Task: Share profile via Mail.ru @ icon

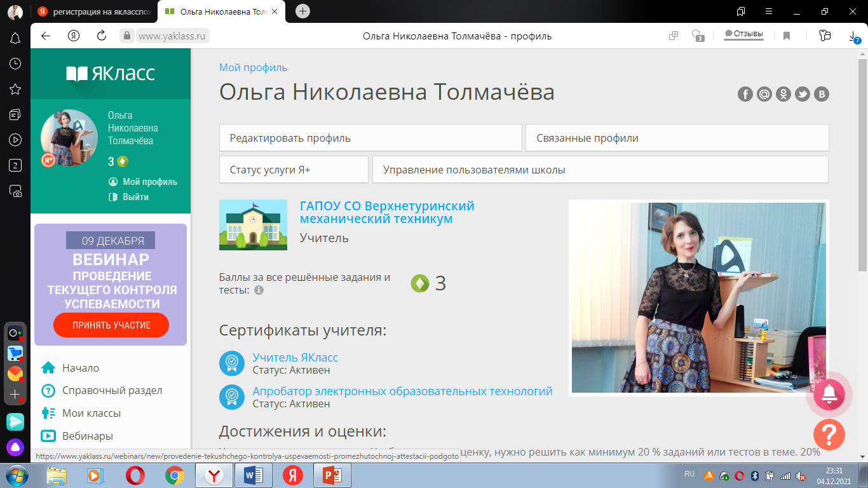Action: (x=764, y=94)
